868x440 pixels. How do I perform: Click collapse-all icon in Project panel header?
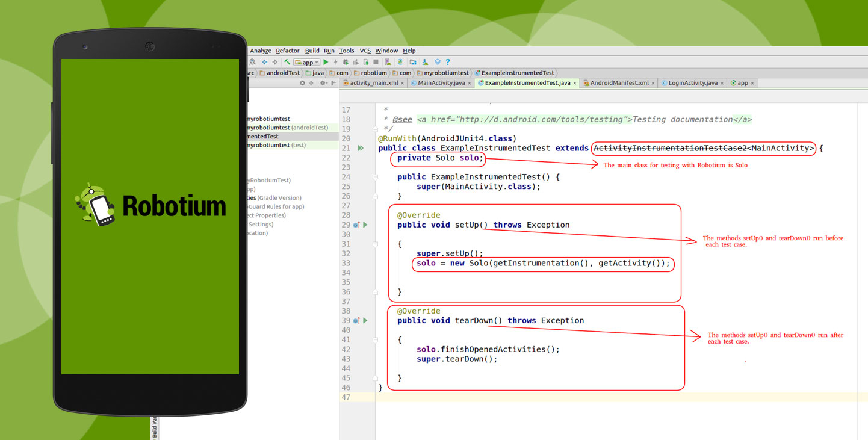click(x=311, y=83)
